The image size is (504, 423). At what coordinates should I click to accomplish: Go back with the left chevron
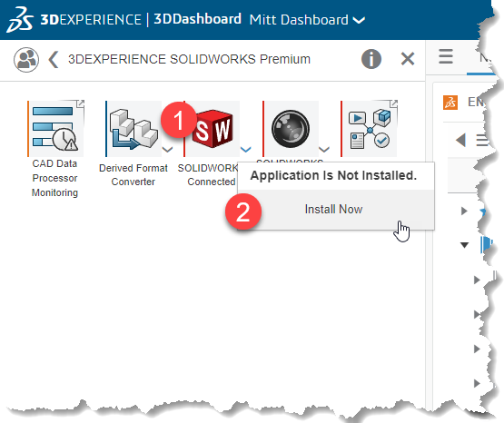(x=54, y=59)
